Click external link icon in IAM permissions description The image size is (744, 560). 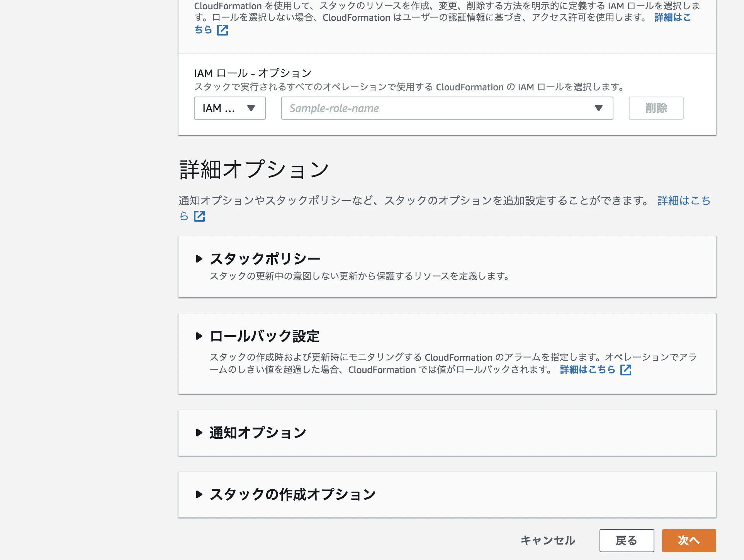pyautogui.click(x=223, y=30)
